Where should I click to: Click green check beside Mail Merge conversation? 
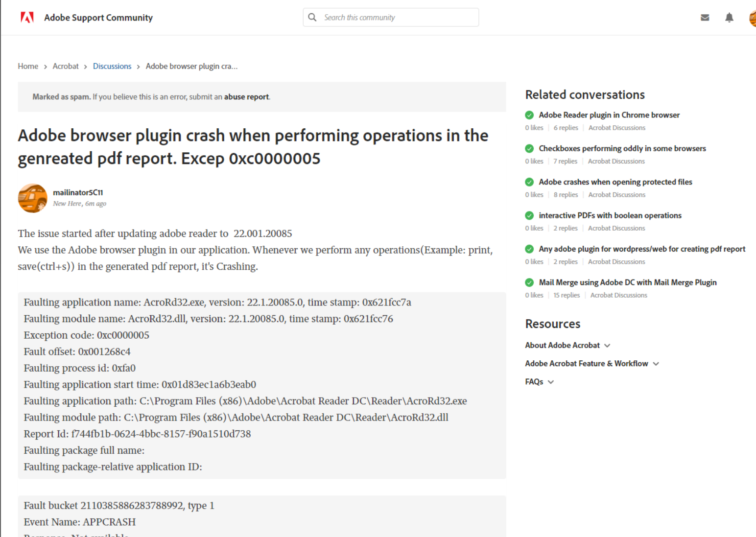coord(529,282)
